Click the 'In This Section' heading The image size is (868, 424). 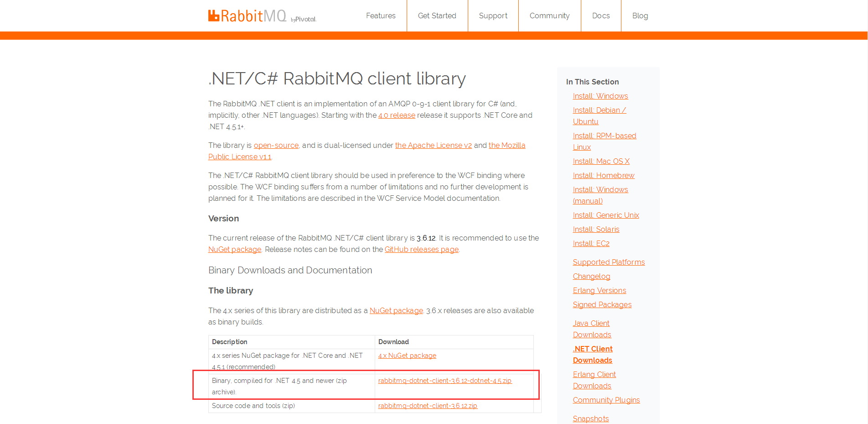click(593, 82)
